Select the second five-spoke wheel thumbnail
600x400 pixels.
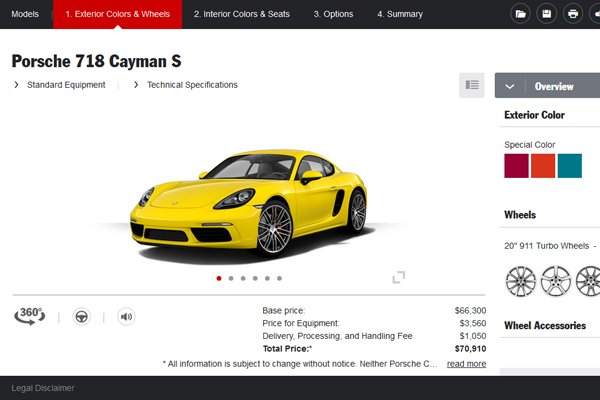click(x=556, y=281)
